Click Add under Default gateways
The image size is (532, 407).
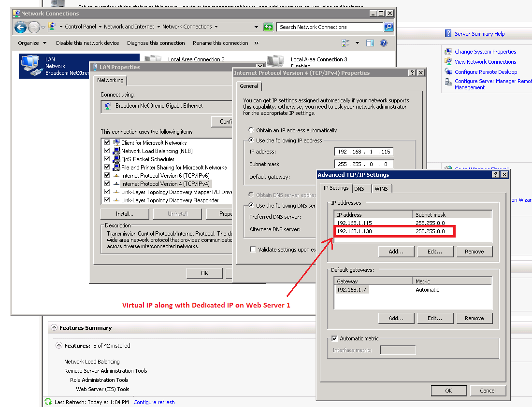(396, 318)
